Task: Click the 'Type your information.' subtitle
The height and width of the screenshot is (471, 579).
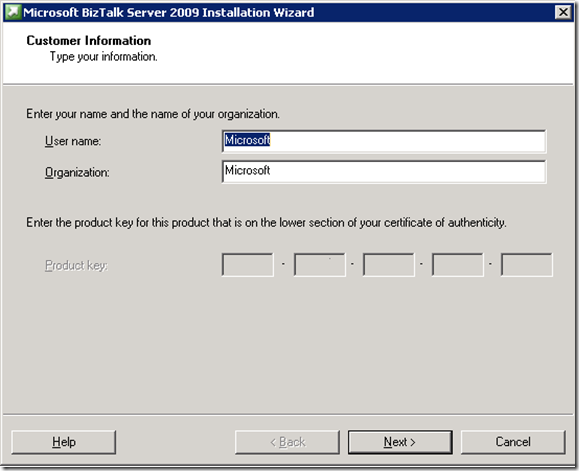Action: pos(104,56)
